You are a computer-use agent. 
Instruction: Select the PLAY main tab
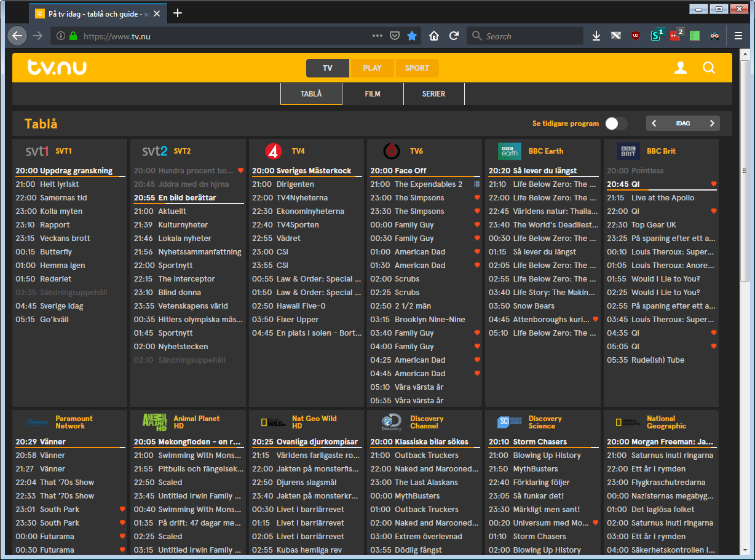(x=373, y=68)
